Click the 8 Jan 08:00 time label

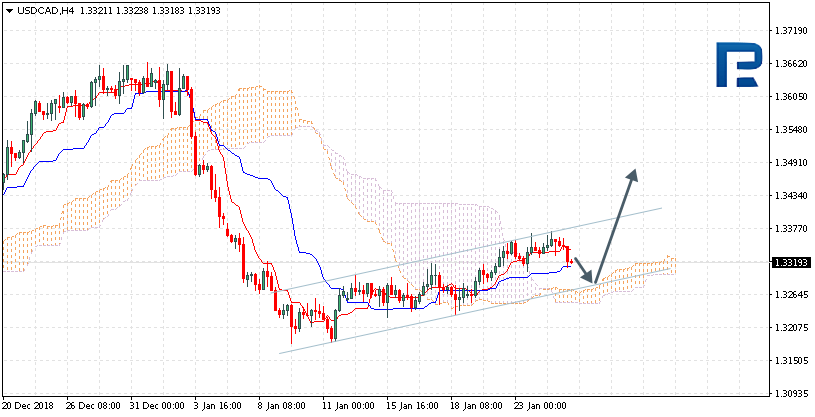click(x=282, y=406)
